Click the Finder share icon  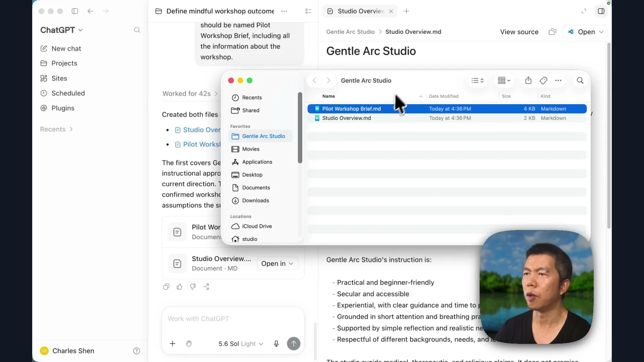pos(528,80)
